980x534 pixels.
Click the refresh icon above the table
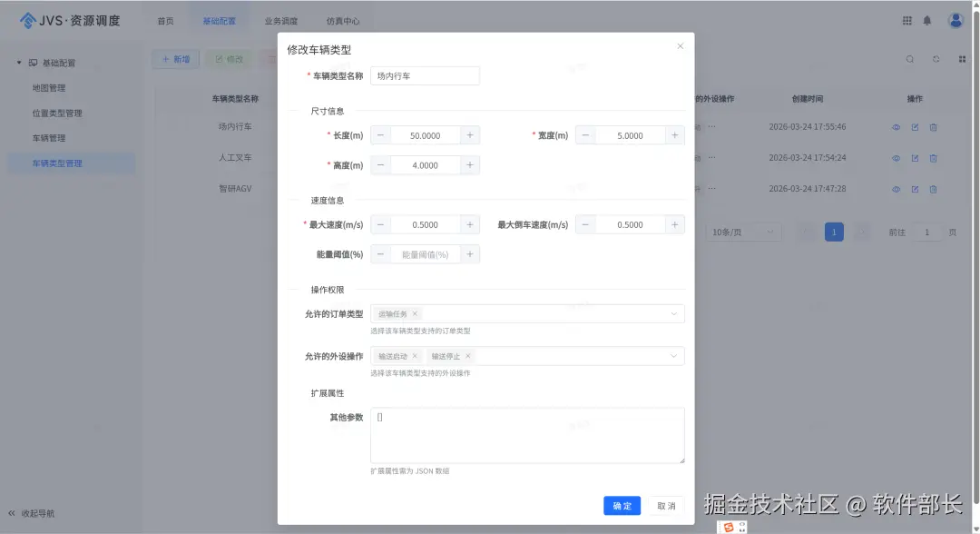coord(936,58)
